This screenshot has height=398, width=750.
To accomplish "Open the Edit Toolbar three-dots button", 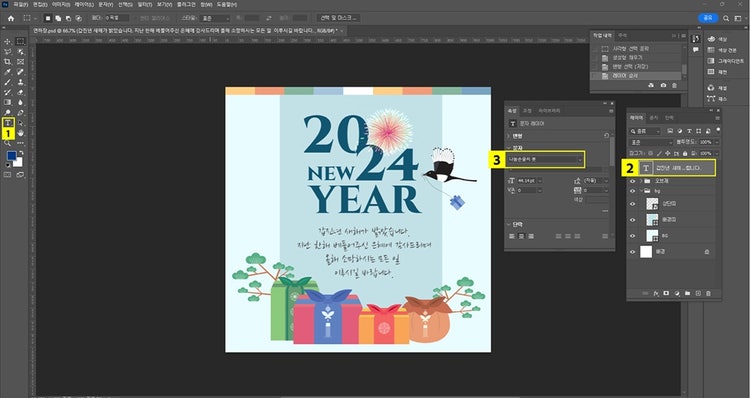I will point(21,143).
